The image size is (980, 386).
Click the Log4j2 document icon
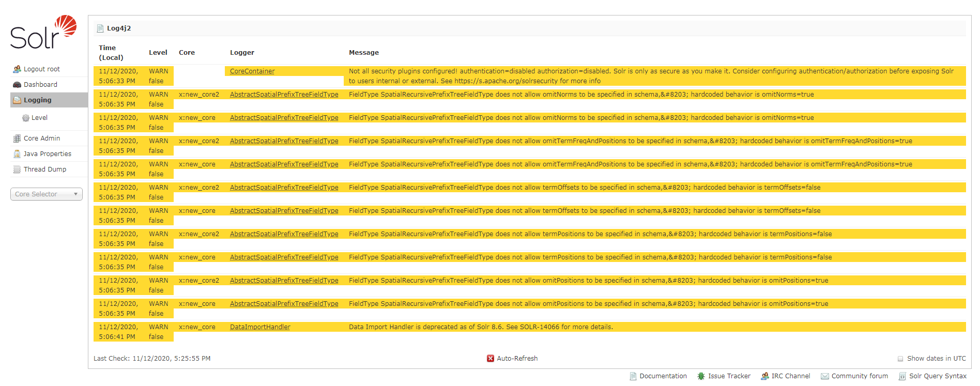coord(100,28)
